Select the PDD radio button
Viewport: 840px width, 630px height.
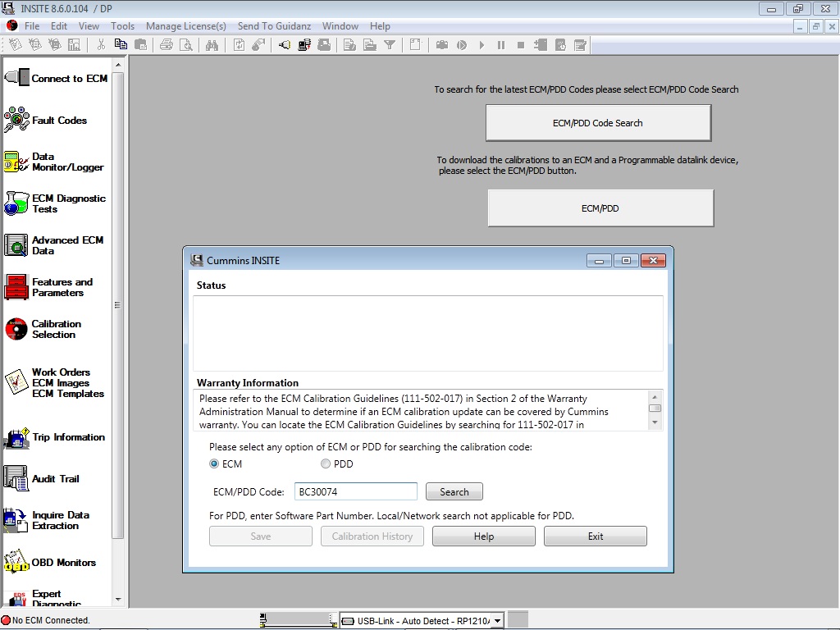coord(326,463)
